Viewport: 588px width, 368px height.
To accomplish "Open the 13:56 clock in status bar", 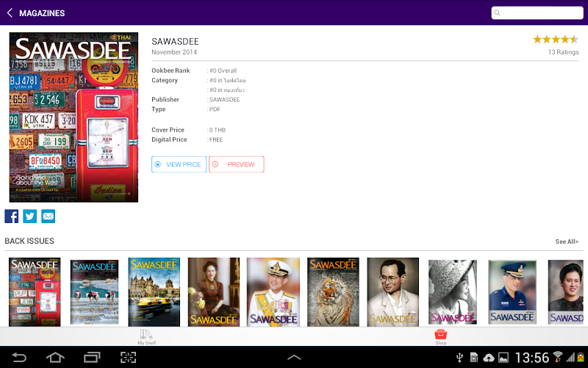I will coord(531,358).
